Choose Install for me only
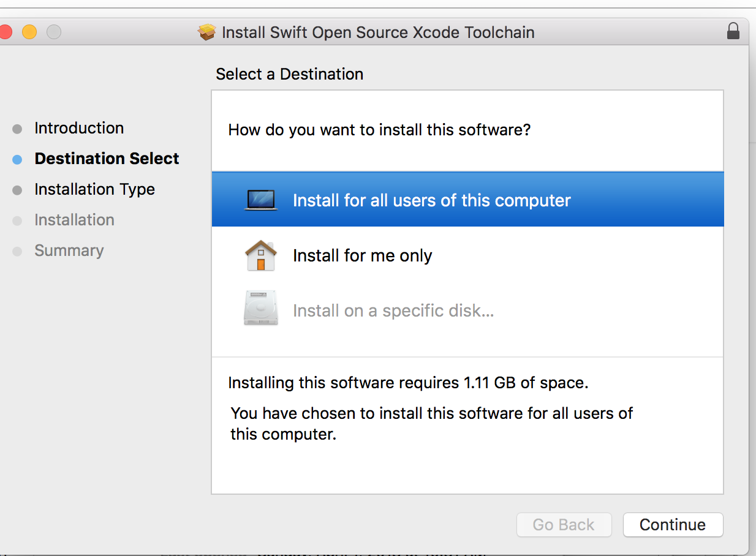This screenshot has height=556, width=756. click(x=467, y=255)
